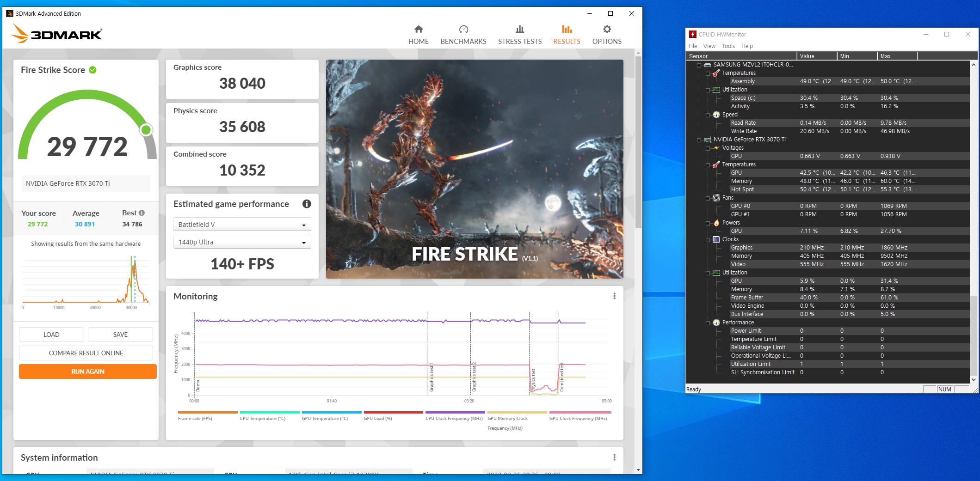Click the Best score info icon
The image size is (980, 481).
tap(142, 213)
